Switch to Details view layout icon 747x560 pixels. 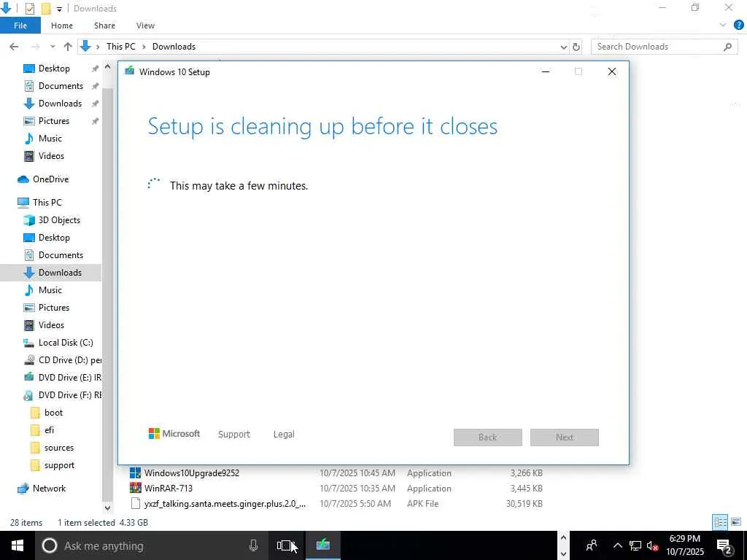720,523
